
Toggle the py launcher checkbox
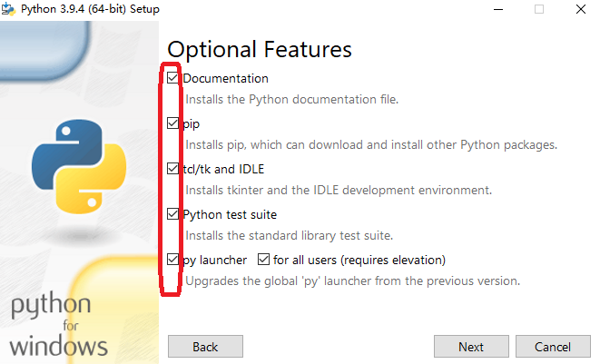[173, 260]
